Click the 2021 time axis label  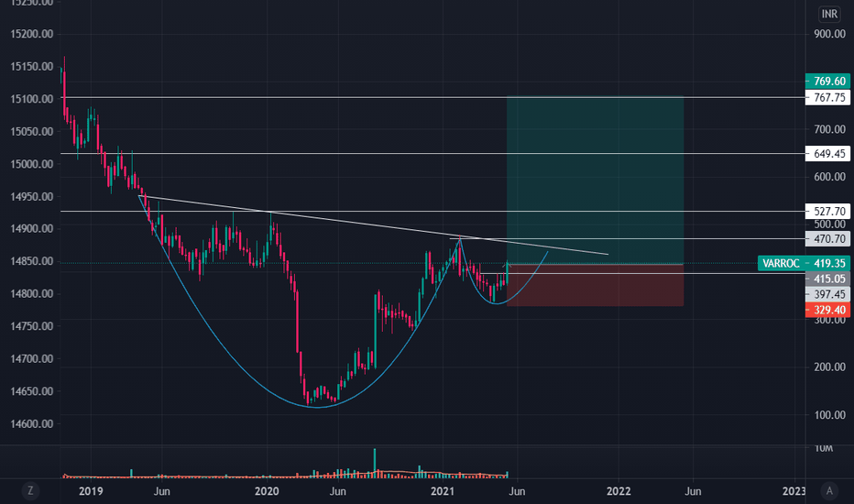coord(442,491)
